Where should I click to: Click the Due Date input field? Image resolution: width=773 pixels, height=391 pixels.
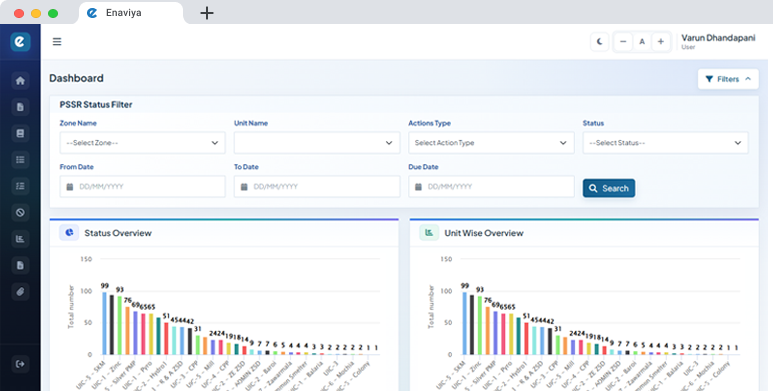tap(491, 187)
